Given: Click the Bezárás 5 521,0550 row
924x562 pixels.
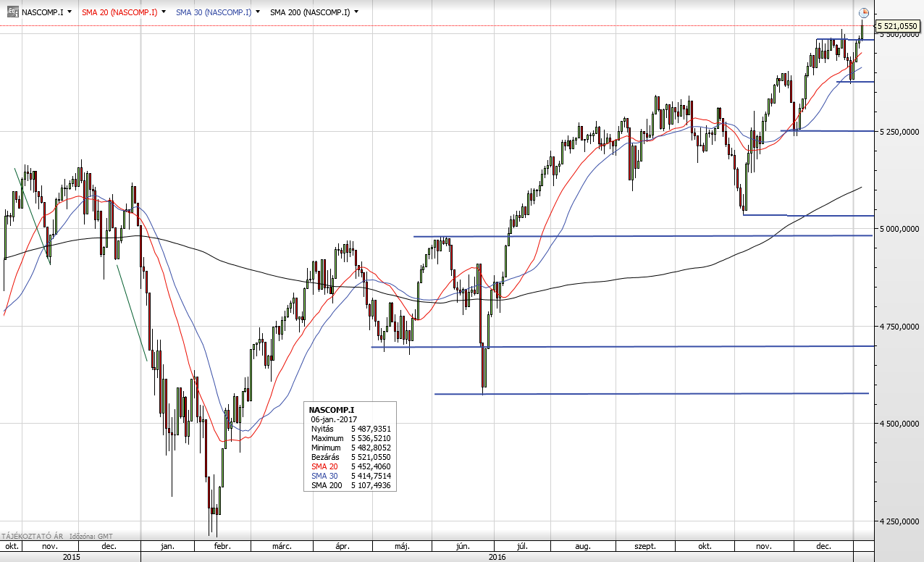Looking at the screenshot, I should pos(350,457).
